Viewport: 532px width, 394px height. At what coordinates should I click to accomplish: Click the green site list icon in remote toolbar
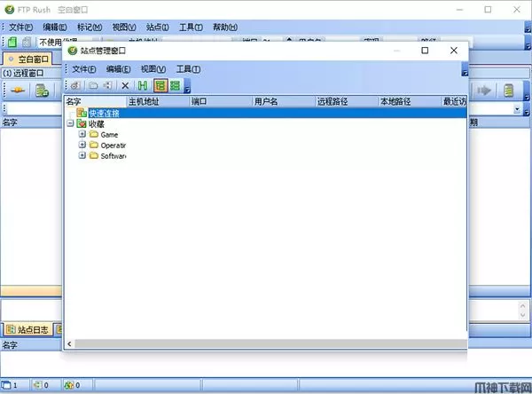(x=42, y=91)
